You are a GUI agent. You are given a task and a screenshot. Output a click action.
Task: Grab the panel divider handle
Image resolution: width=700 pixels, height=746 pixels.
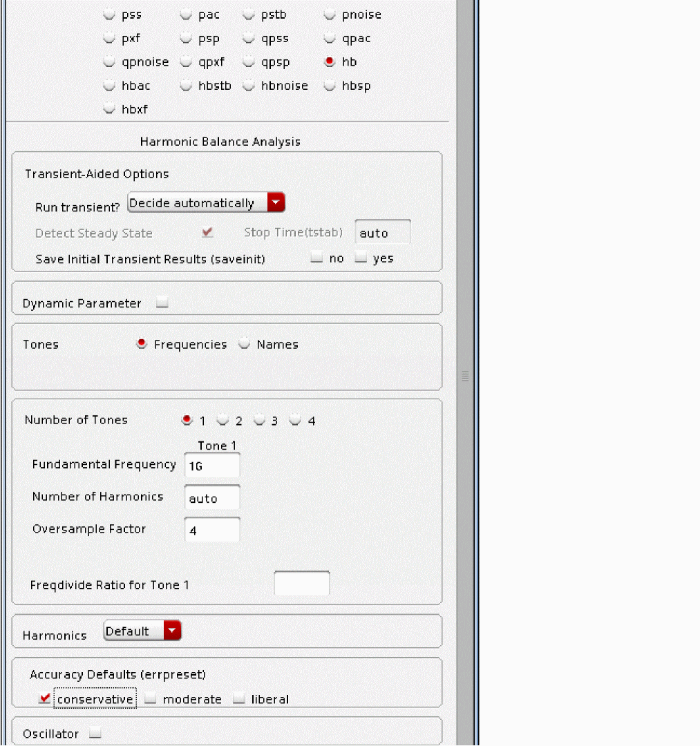(465, 376)
